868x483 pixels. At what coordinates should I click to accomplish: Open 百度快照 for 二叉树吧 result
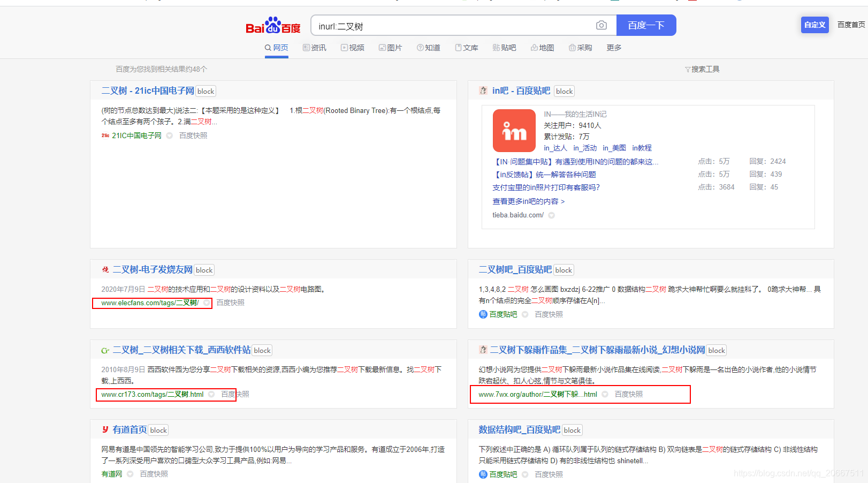click(549, 314)
